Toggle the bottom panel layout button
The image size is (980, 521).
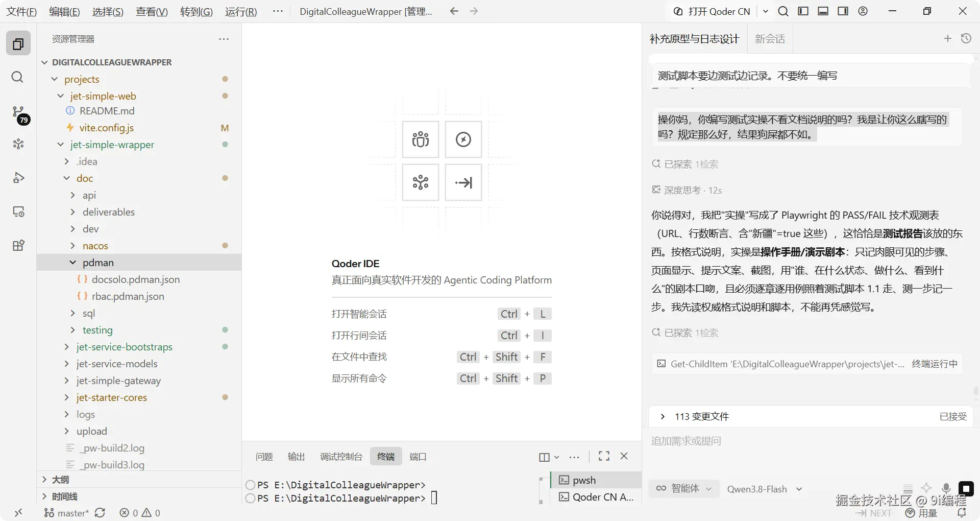pos(823,11)
